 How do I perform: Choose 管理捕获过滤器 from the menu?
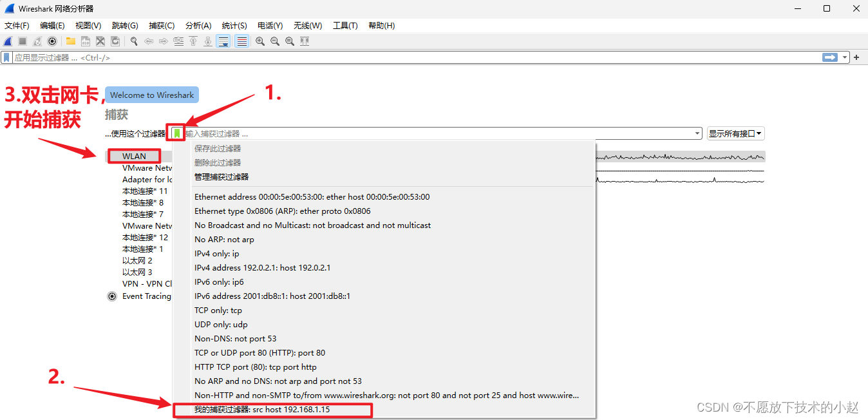pos(222,177)
